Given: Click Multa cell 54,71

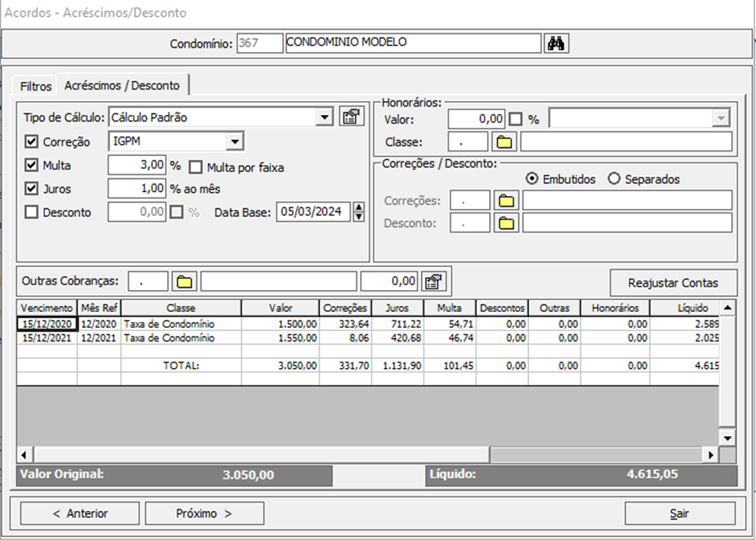Looking at the screenshot, I should pos(449,324).
